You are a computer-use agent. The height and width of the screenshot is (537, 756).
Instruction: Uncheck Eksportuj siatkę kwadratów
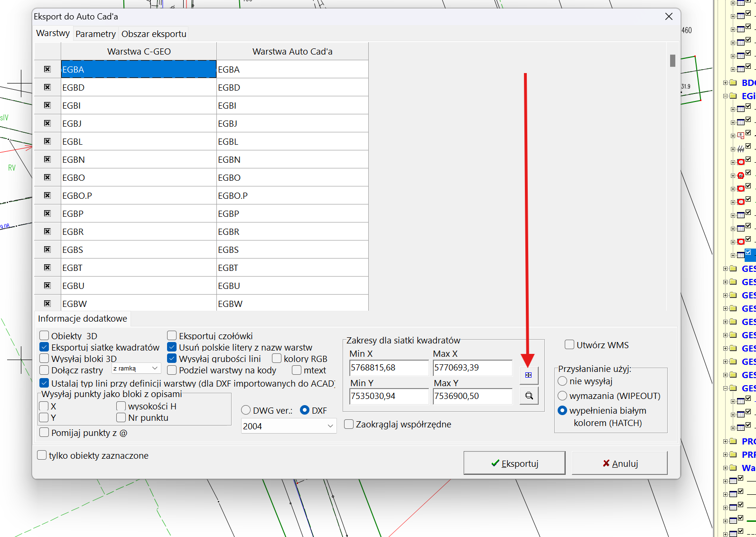(44, 347)
